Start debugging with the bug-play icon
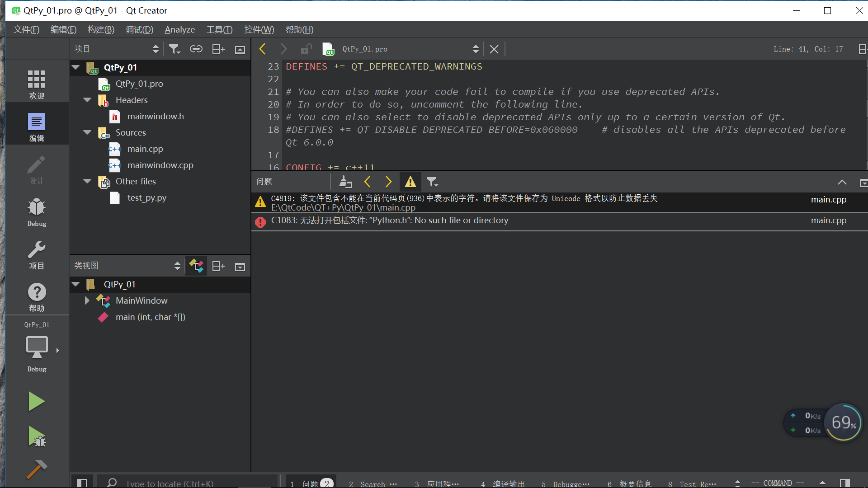 pyautogui.click(x=36, y=437)
